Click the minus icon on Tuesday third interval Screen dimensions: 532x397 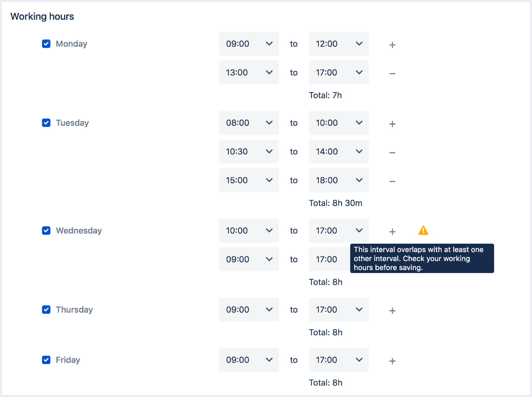click(x=391, y=181)
